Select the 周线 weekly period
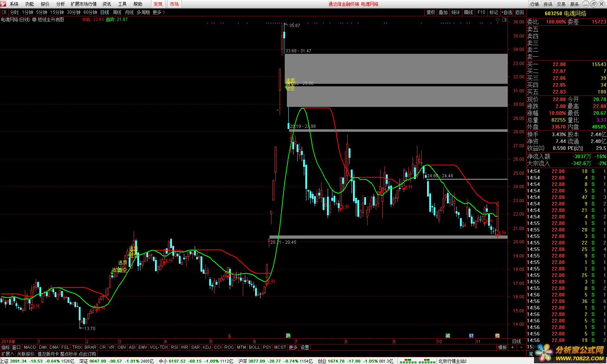Screen dimensions: 607x364 click(x=117, y=12)
